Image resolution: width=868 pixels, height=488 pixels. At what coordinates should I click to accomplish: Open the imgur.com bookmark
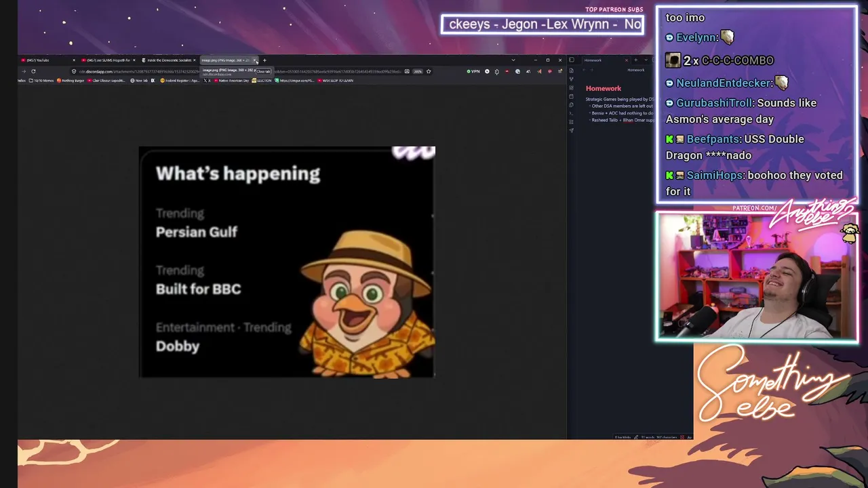click(x=295, y=81)
